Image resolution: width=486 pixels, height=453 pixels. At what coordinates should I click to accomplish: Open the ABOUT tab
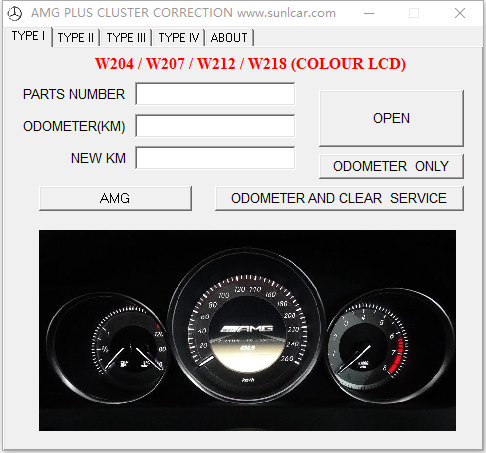tap(229, 37)
